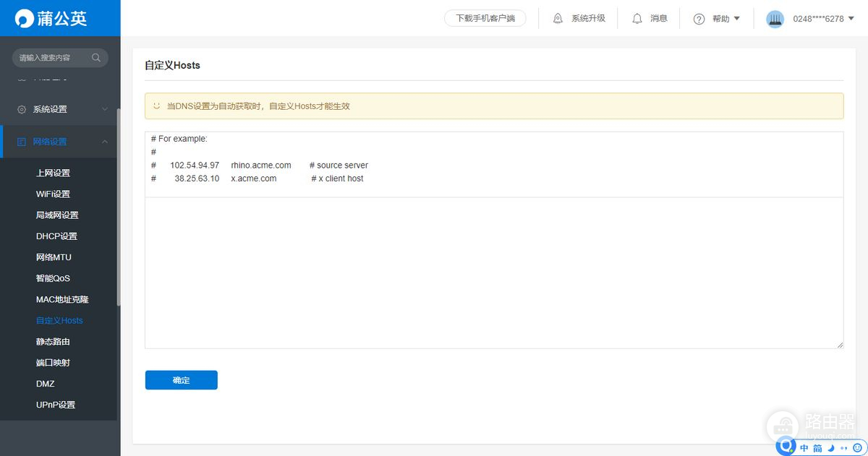Image resolution: width=868 pixels, height=456 pixels.
Task: Click 下载手机客户端 button
Action: click(485, 19)
